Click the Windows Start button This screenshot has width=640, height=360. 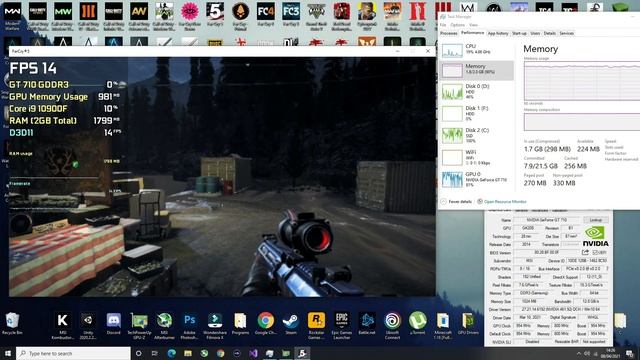click(7, 353)
